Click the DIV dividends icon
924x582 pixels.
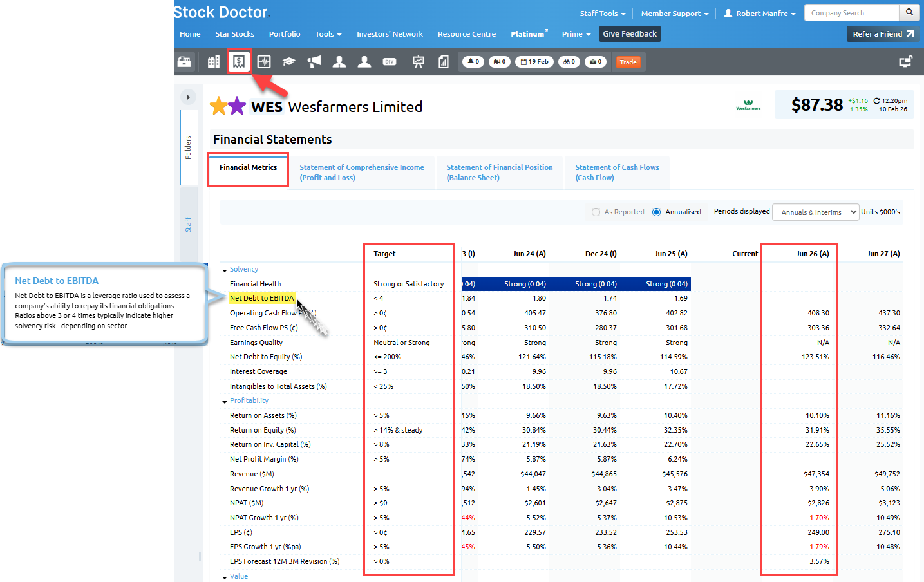[390, 62]
